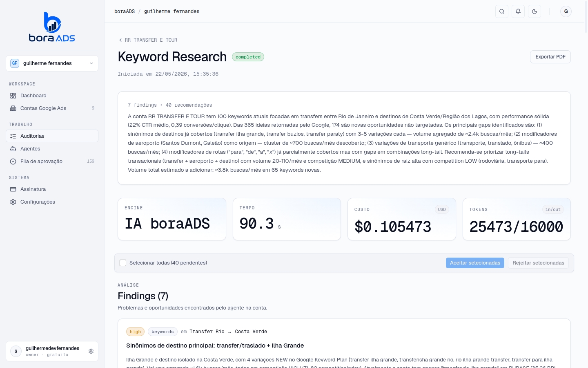Click the boraADS logo
Screen dimensions: 588x368
pos(52,27)
